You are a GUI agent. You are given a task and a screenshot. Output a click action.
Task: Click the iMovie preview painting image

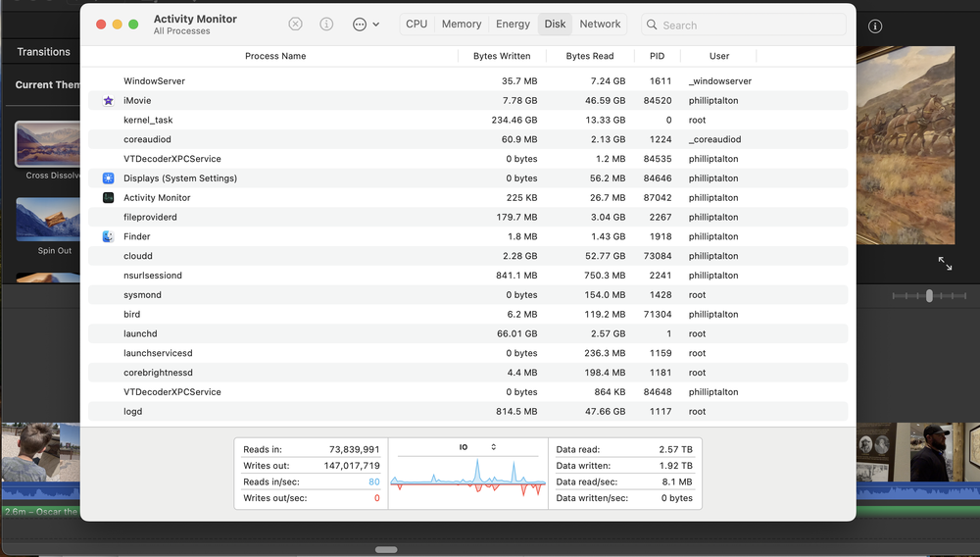tap(906, 145)
